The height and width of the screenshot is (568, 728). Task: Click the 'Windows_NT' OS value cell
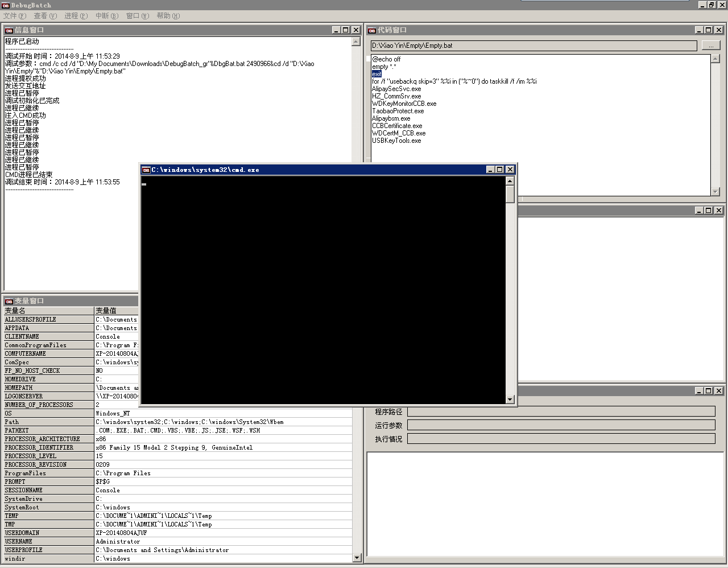click(224, 413)
